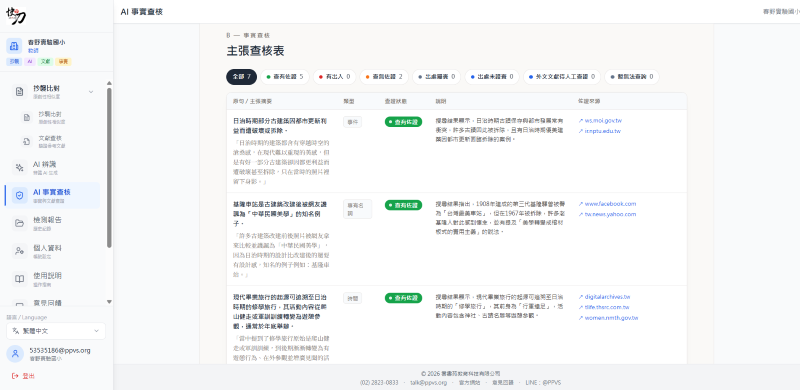800x390 pixels.
Task: Click the 查證狀態 column header
Action: [x=395, y=102]
